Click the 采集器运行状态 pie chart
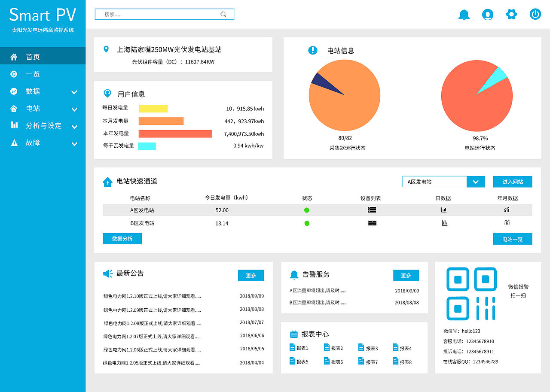 tap(345, 95)
